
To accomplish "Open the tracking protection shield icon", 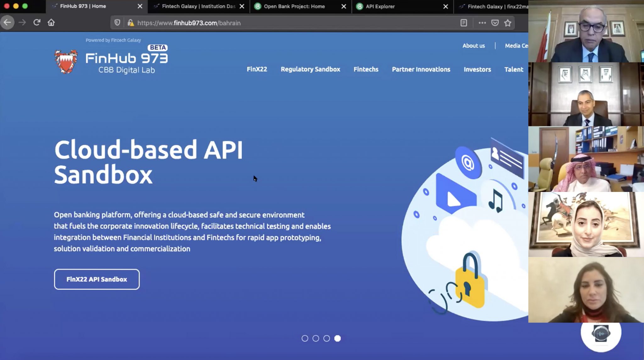I will point(117,23).
